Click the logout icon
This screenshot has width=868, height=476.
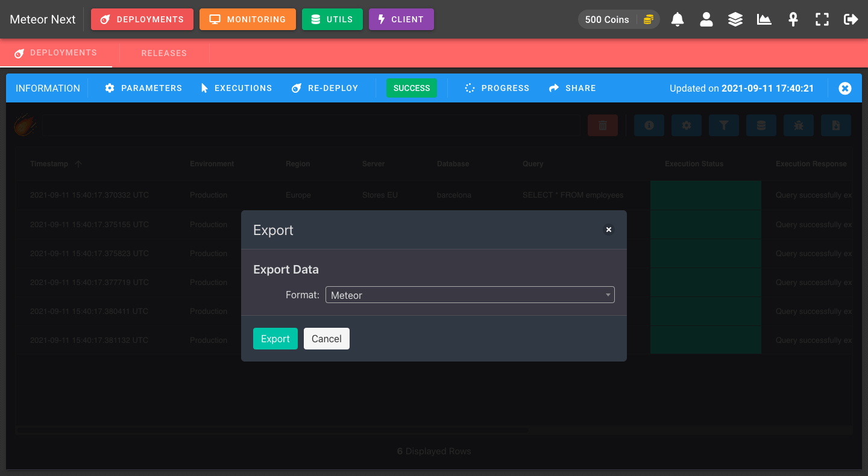click(x=851, y=19)
